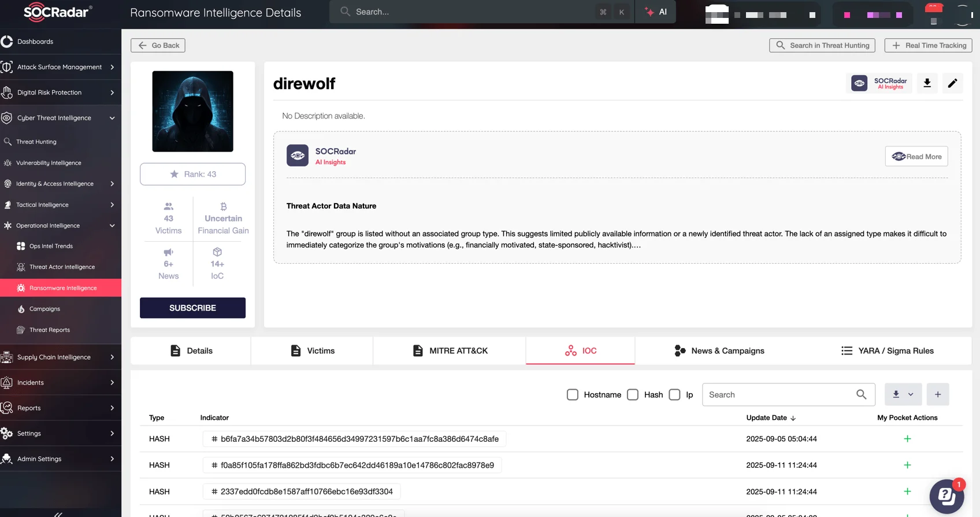Screen dimensions: 980x517
Task: Expand Reports menu
Action: [x=61, y=408]
